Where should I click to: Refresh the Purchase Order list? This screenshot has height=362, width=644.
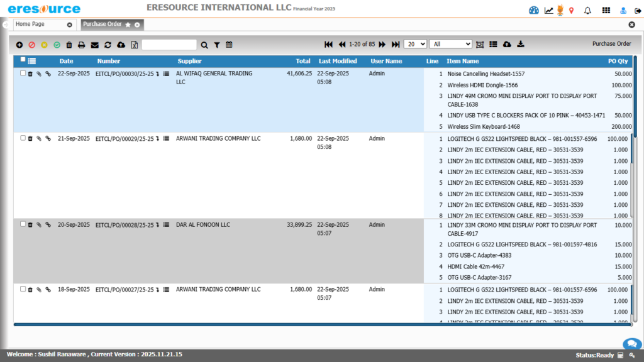pyautogui.click(x=107, y=45)
